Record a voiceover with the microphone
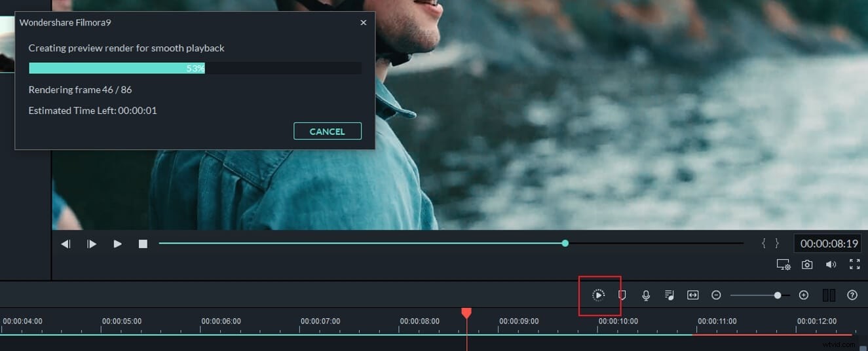 pos(646,295)
